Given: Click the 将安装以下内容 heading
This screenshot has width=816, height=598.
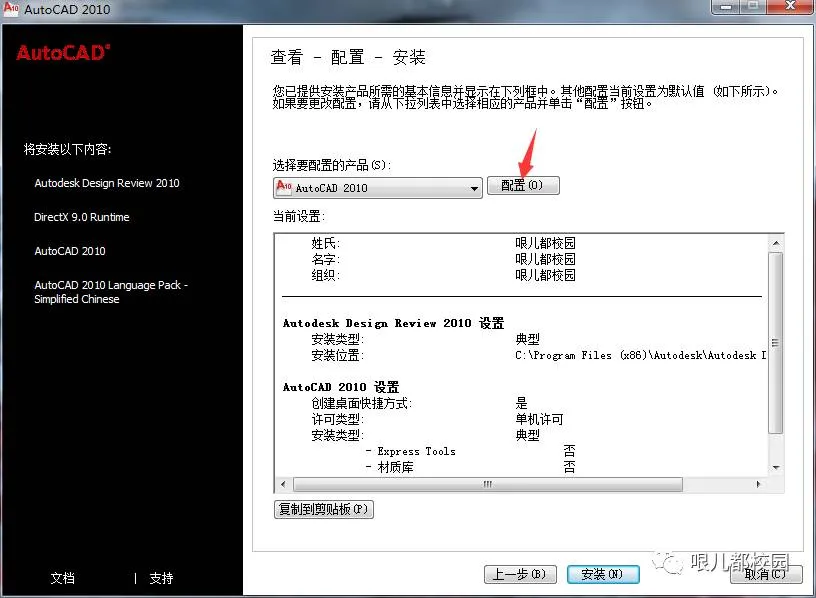Looking at the screenshot, I should click(x=68, y=149).
